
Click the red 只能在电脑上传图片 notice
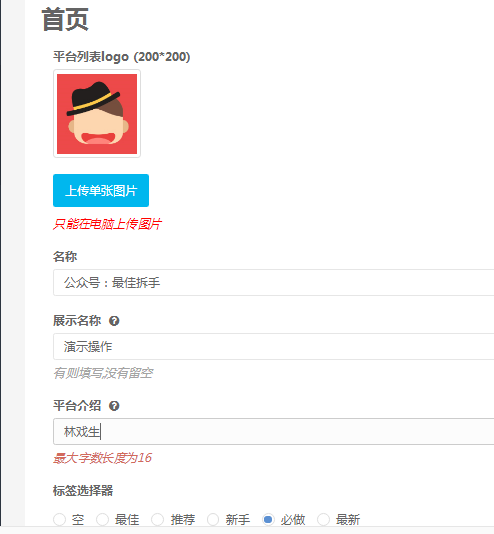point(107,224)
